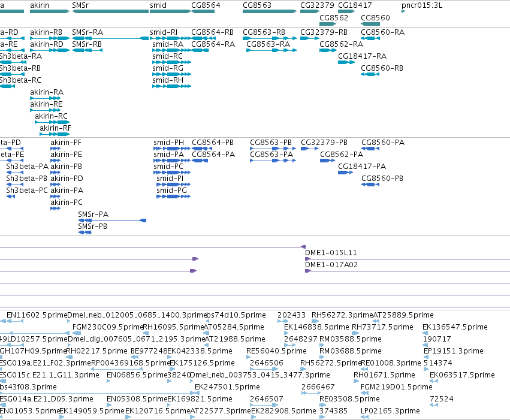Click transcript akirin-RF label
This screenshot has width=510, height=420.
coord(55,128)
